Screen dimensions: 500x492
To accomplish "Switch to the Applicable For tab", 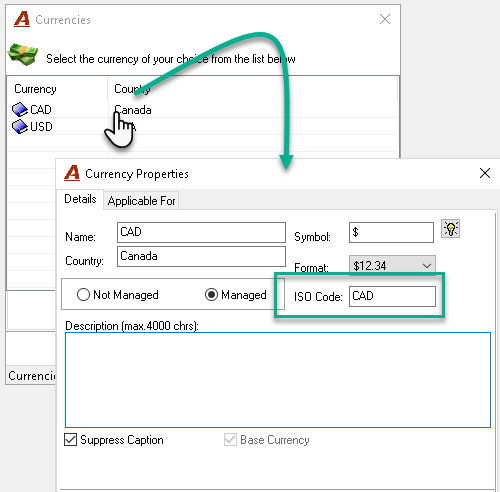I will click(x=141, y=201).
